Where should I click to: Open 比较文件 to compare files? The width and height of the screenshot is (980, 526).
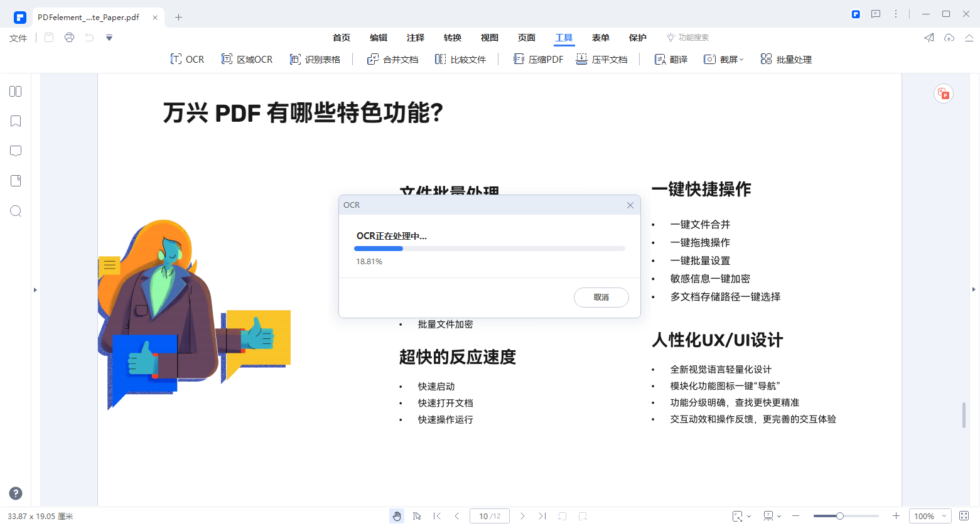click(x=461, y=58)
